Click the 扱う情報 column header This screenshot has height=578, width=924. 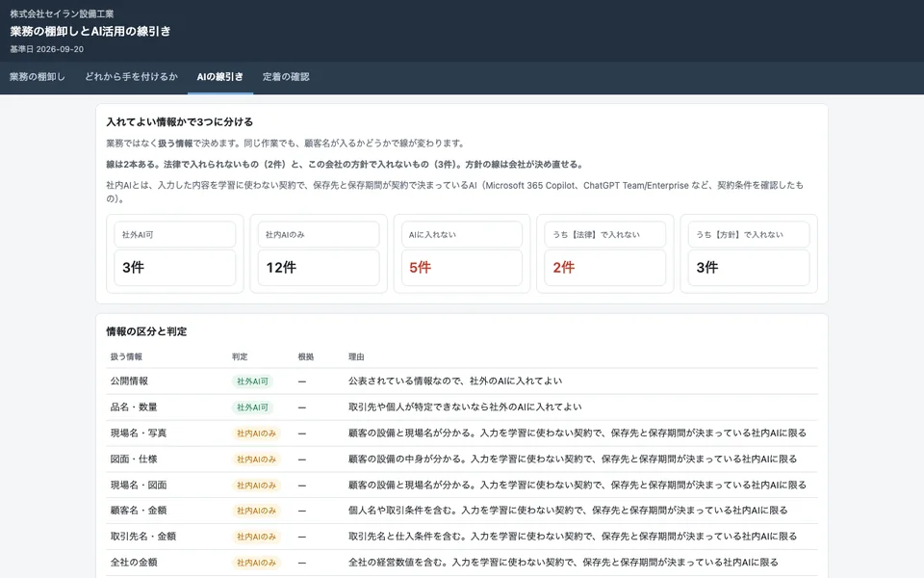126,356
